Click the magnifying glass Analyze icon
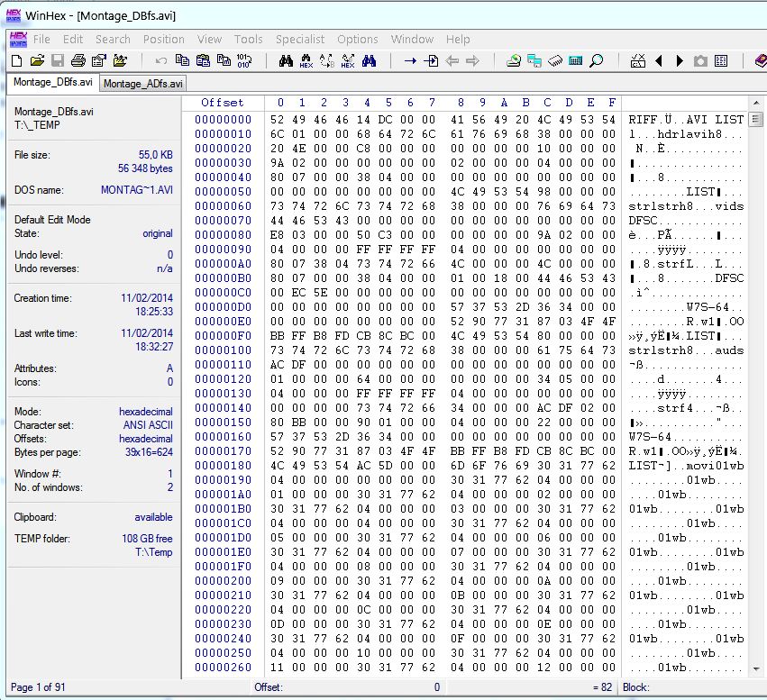 pyautogui.click(x=597, y=60)
